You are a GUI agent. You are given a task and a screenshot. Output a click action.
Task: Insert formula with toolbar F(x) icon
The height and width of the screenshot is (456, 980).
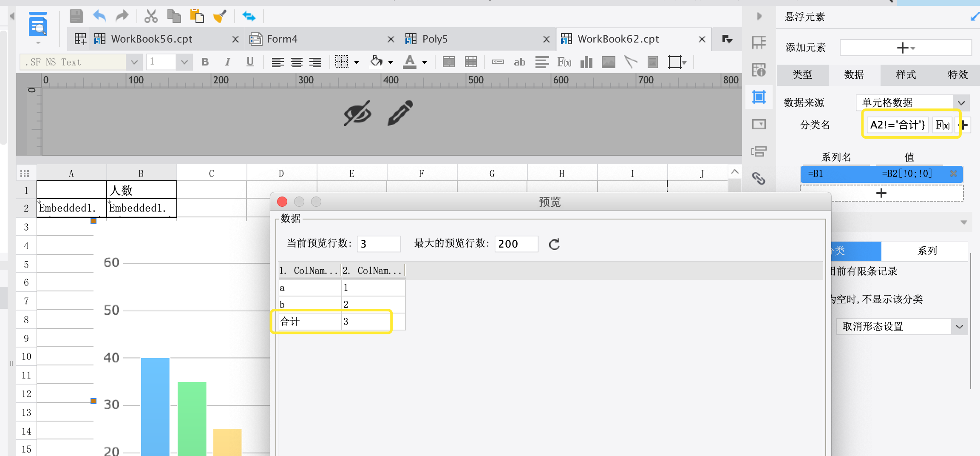[564, 62]
